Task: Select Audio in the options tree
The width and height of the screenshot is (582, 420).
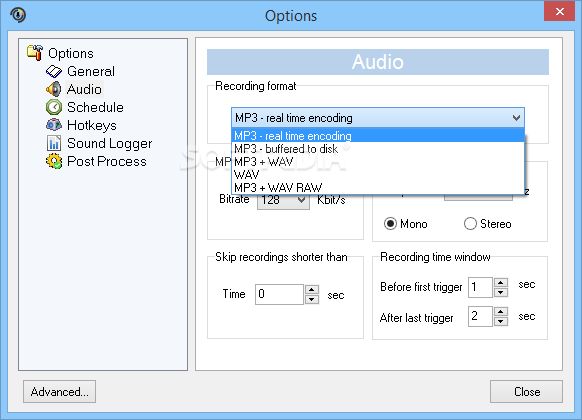Action: pyautogui.click(x=84, y=89)
